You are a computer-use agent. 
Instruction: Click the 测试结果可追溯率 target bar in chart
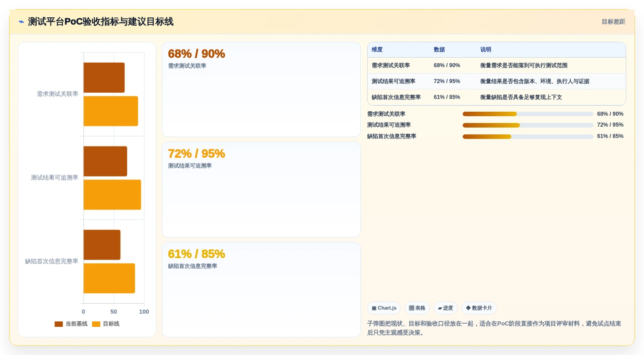click(112, 195)
